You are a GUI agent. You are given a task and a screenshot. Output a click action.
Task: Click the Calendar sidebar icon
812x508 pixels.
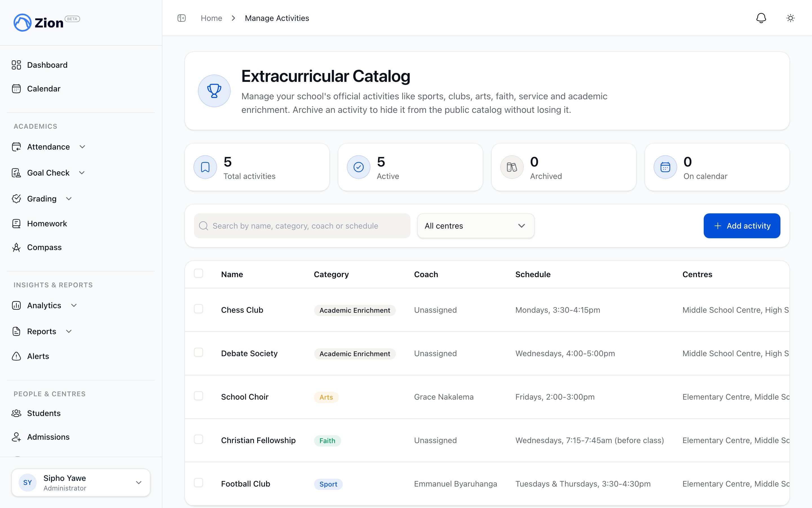[x=16, y=89]
